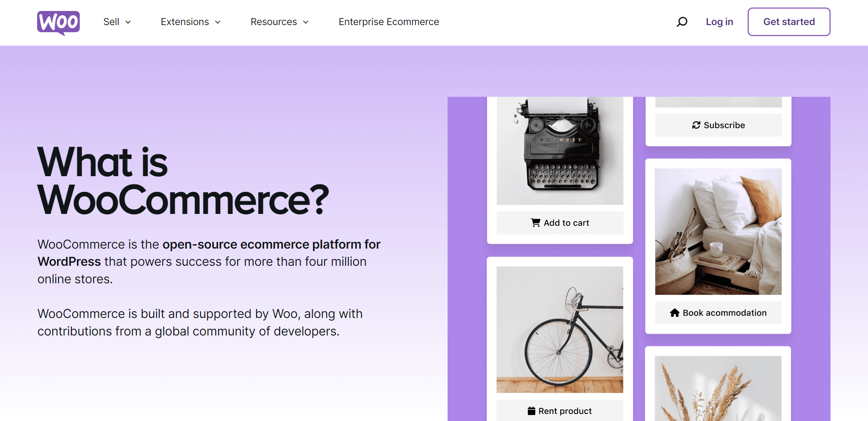Click the Subscribe refresh arrows icon
This screenshot has width=868, height=421.
coord(696,125)
